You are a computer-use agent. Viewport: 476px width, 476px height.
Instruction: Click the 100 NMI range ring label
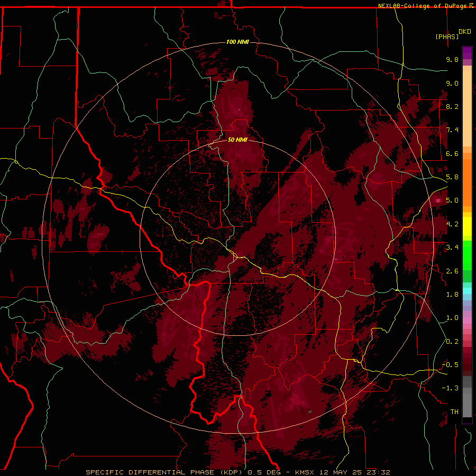237,42
